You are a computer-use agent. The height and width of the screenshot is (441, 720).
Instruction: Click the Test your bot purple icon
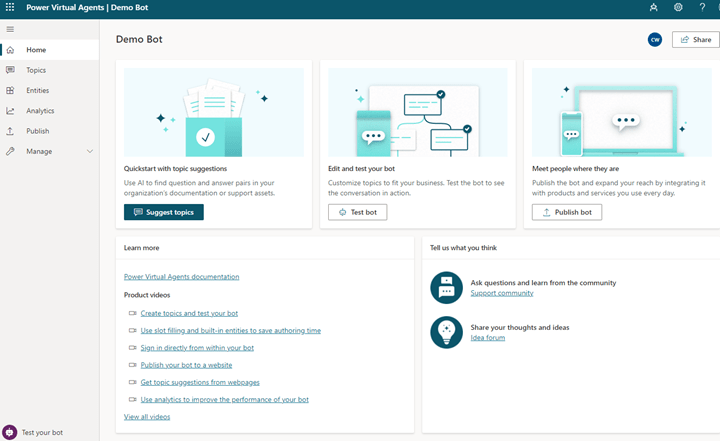(9, 432)
